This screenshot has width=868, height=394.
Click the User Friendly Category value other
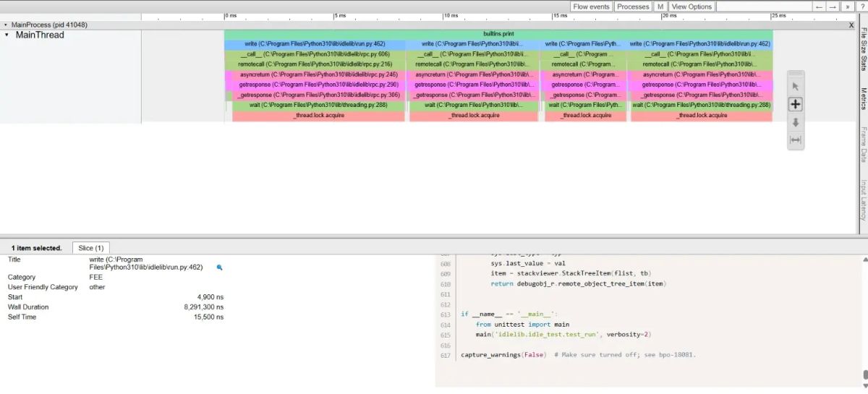click(x=97, y=287)
